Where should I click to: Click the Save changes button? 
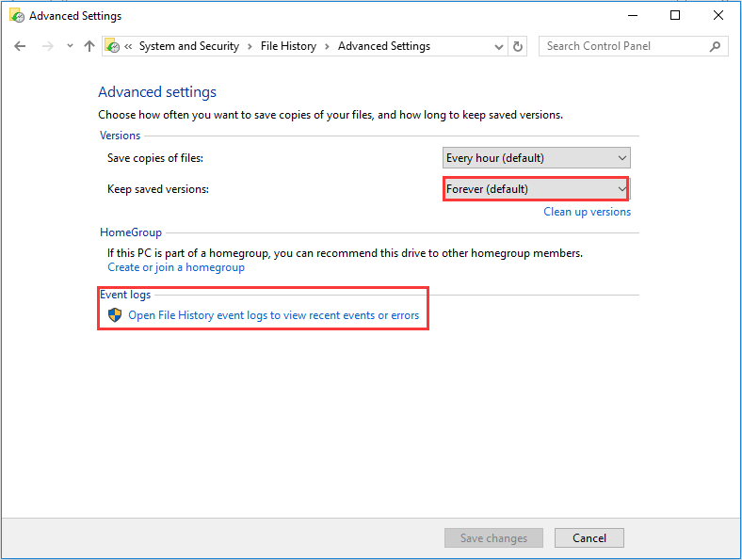point(493,537)
